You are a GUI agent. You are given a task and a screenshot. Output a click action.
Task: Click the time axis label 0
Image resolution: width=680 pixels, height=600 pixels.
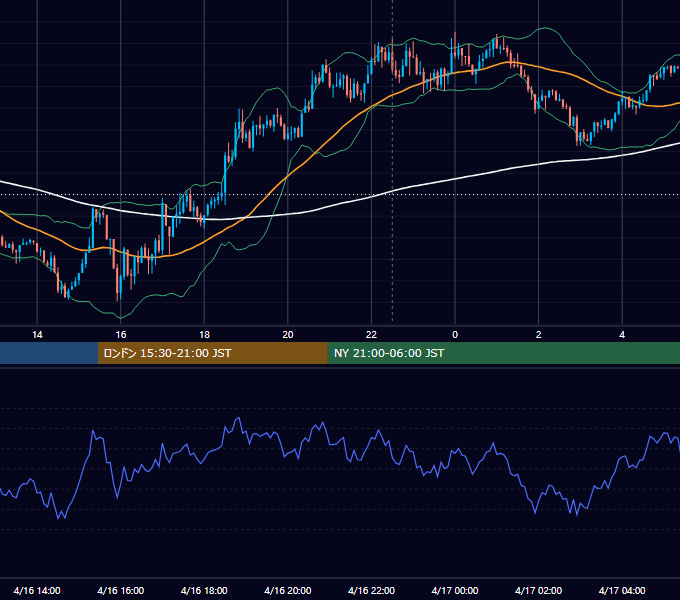click(455, 335)
